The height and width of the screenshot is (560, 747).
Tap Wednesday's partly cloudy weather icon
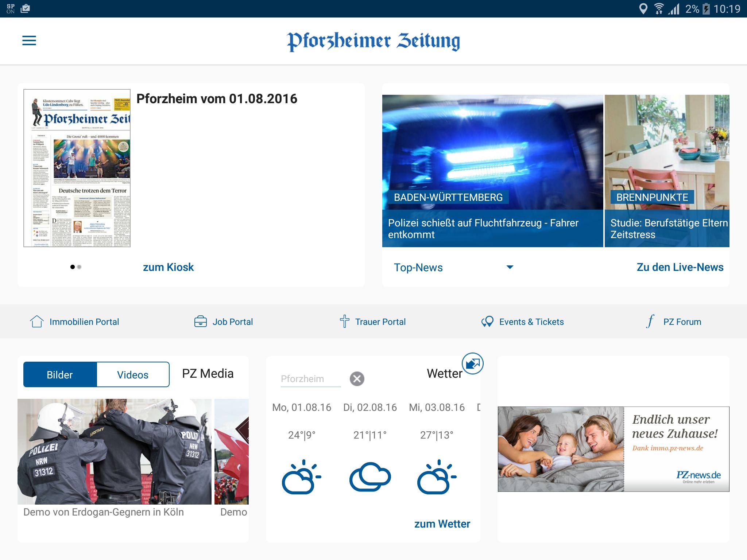click(x=437, y=477)
